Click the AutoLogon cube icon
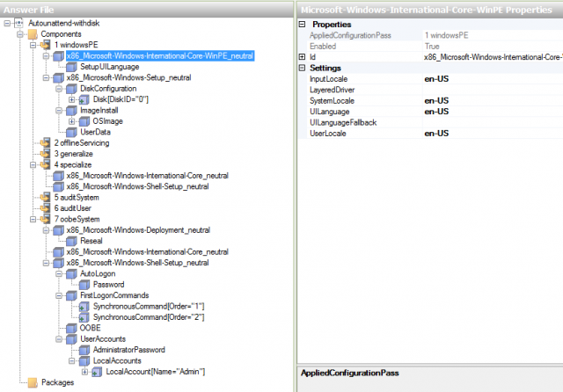 pyautogui.click(x=71, y=273)
